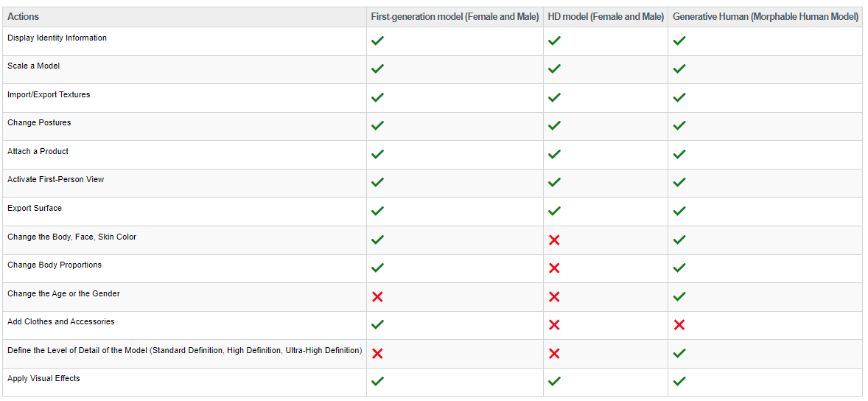Click Define the Level of Detail row label

point(184,351)
